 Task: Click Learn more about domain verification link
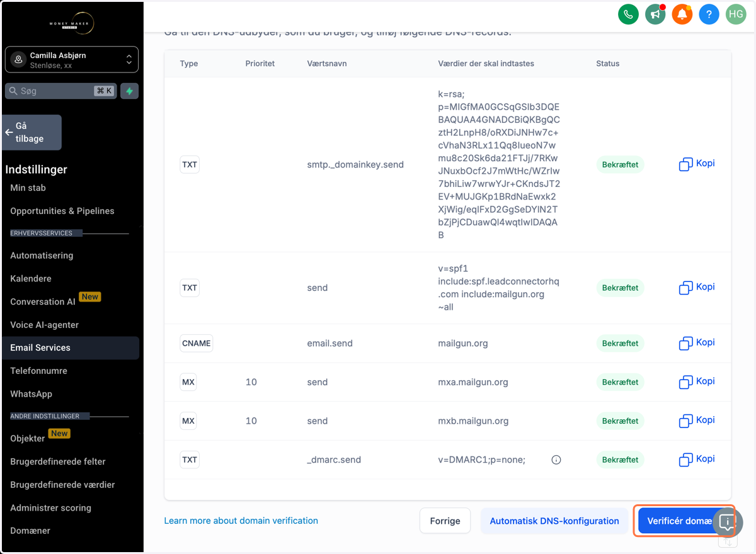coord(241,521)
